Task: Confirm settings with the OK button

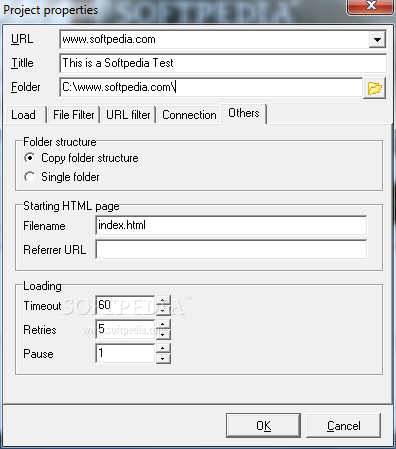Action: click(x=263, y=426)
